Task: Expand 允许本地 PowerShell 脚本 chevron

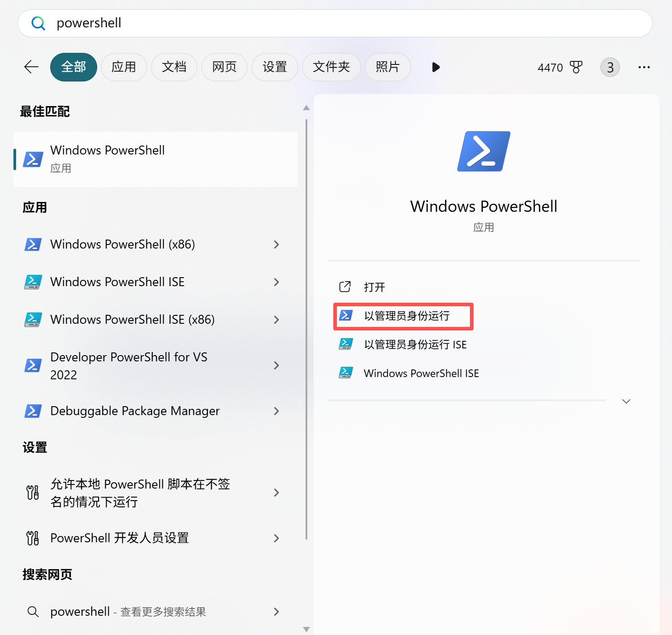Action: (x=276, y=493)
